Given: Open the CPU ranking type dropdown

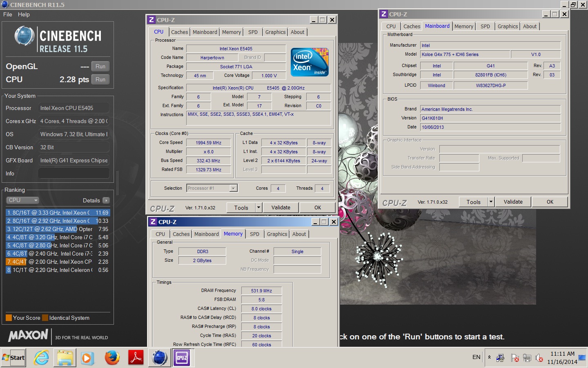Looking at the screenshot, I should pos(22,200).
